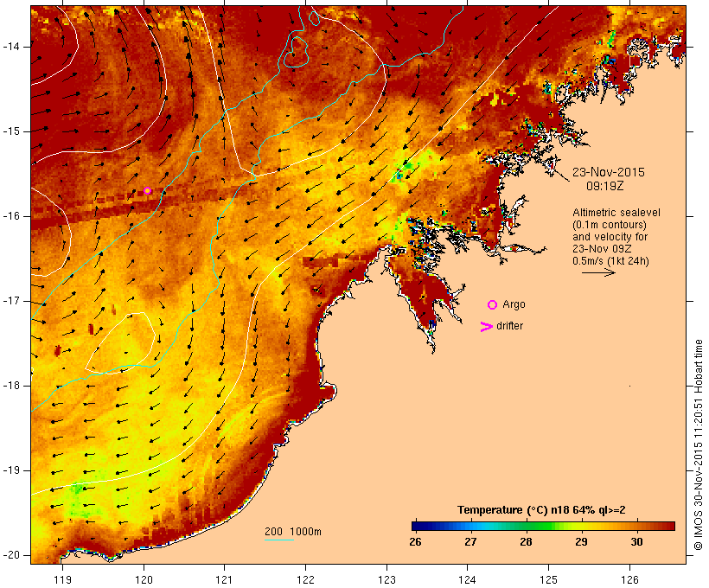The height and width of the screenshot is (588, 709).
Task: Click the velocity scale arrow in the legend
Action: click(x=598, y=272)
